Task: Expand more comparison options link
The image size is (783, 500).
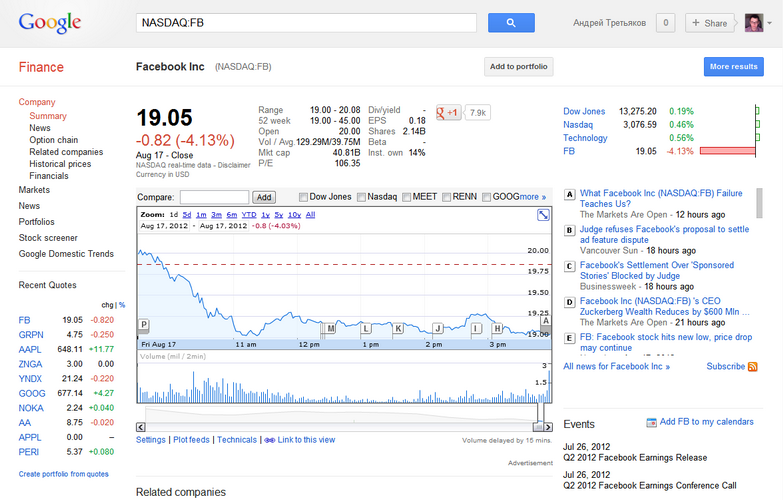Action: click(x=533, y=197)
